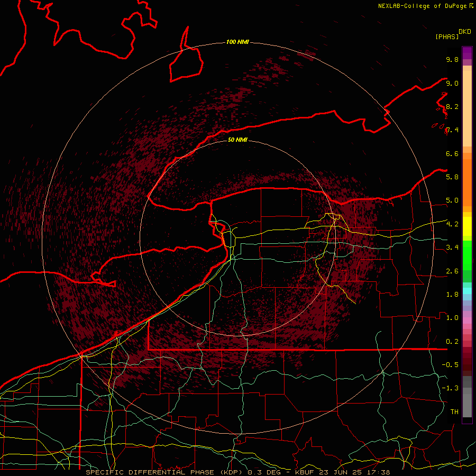Click the 2.6 value on the color scale
476x476 pixels.
[452, 271]
